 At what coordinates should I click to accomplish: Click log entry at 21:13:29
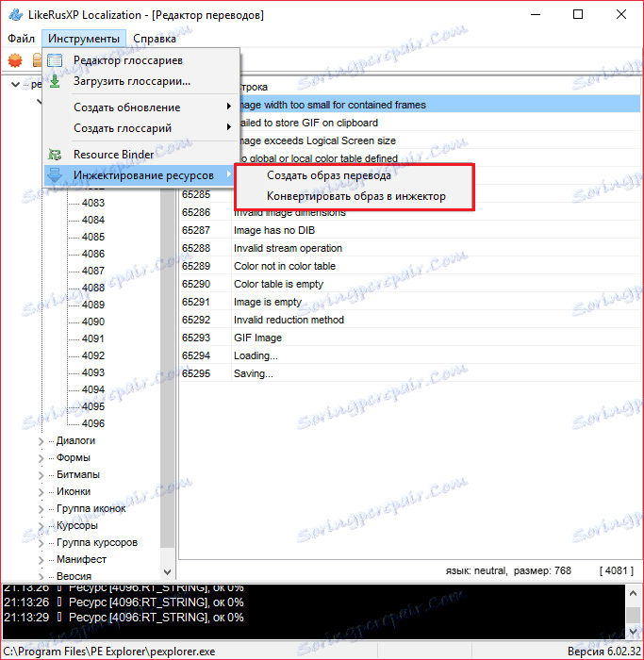[x=124, y=618]
